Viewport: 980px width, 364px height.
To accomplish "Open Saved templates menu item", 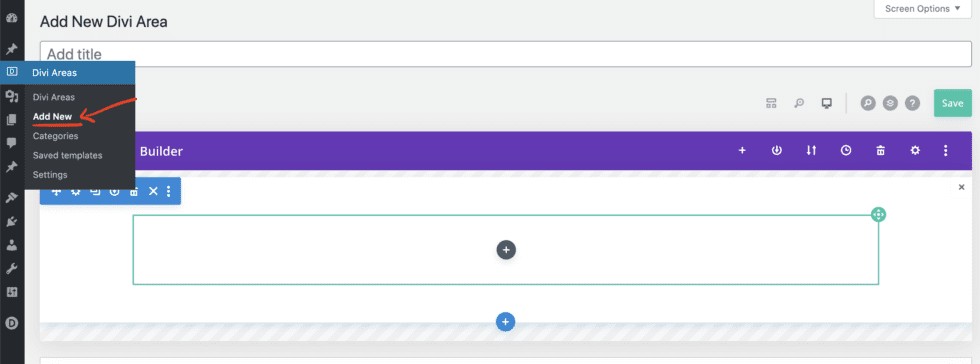I will [68, 155].
